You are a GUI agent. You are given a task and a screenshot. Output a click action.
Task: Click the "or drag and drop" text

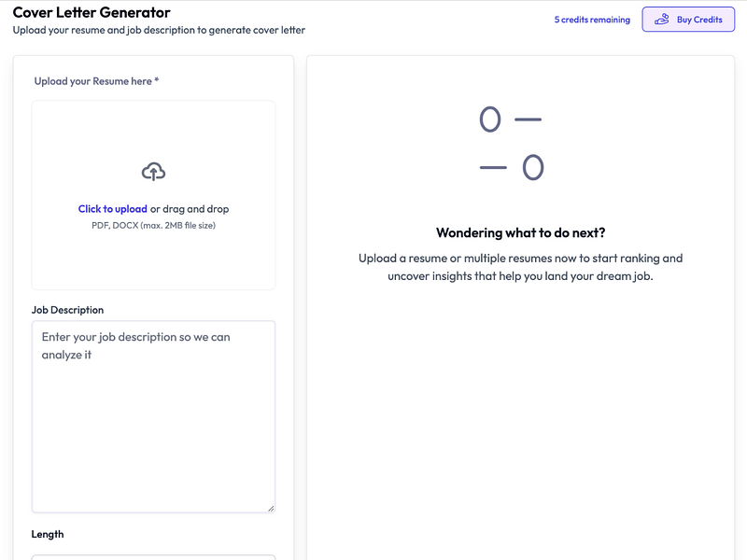(190, 209)
